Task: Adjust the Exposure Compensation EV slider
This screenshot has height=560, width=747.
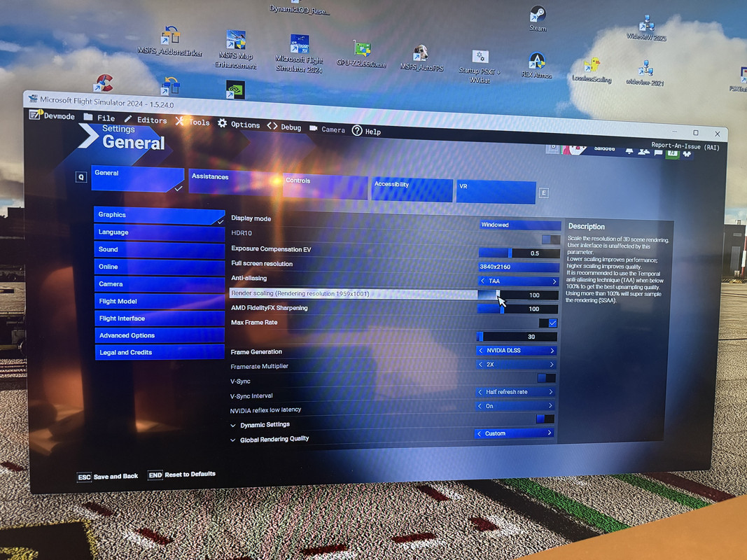Action: (x=519, y=253)
